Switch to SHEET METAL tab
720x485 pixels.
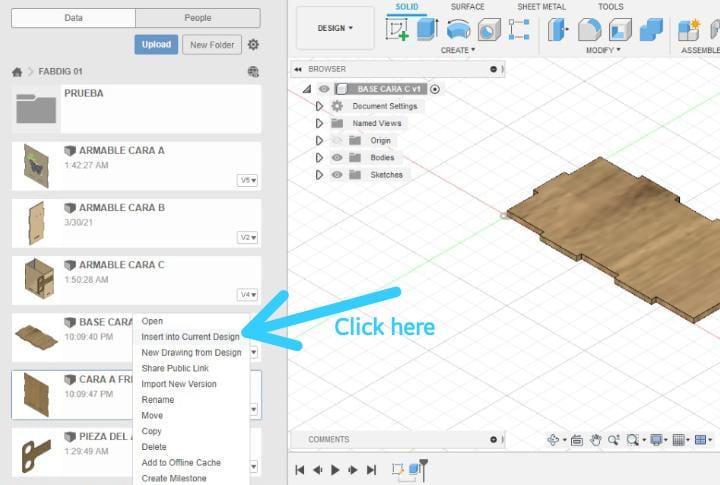[x=542, y=7]
